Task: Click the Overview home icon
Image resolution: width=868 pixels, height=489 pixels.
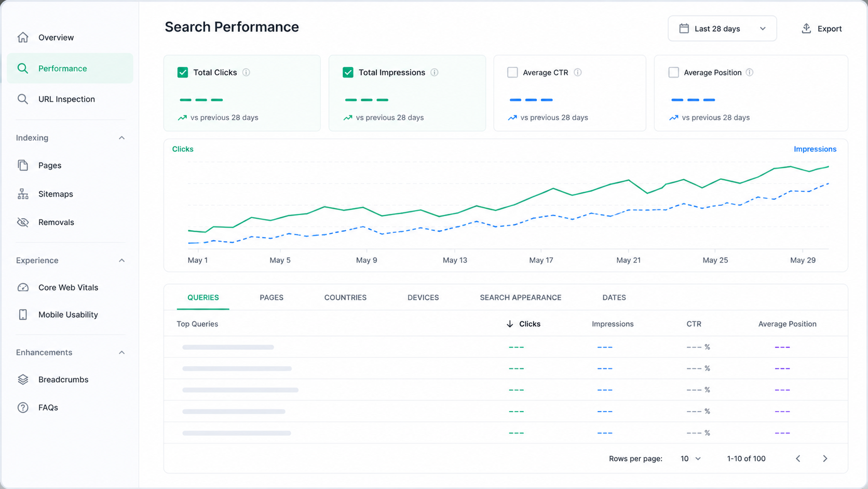Action: (x=23, y=37)
